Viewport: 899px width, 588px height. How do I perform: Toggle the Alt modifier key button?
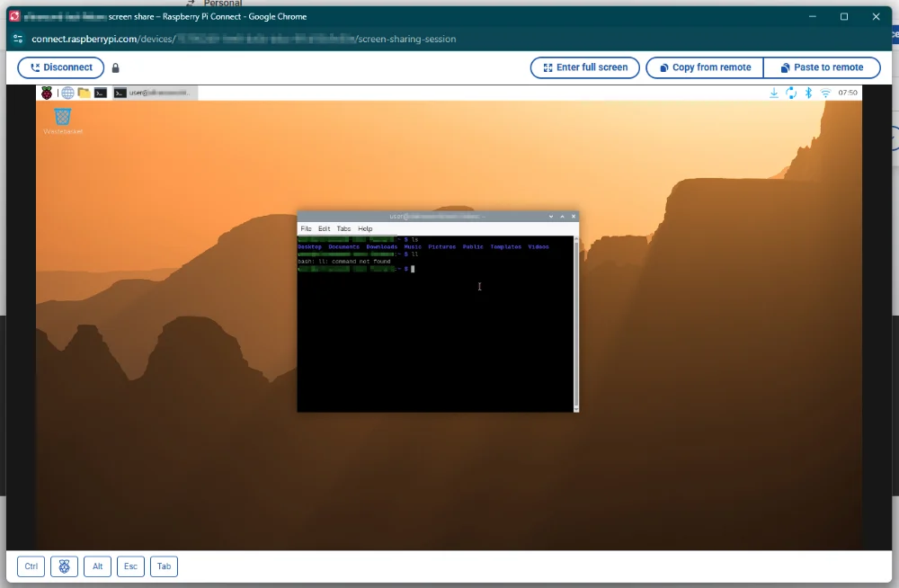(x=97, y=566)
